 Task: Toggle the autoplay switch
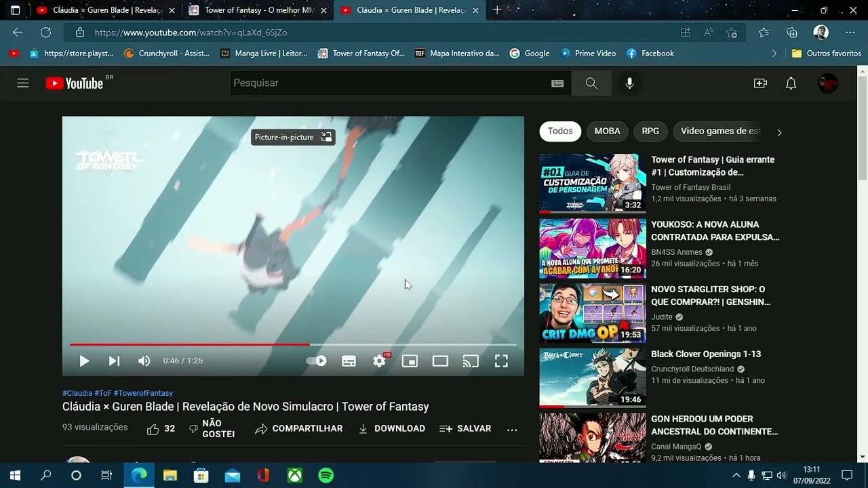pos(317,361)
